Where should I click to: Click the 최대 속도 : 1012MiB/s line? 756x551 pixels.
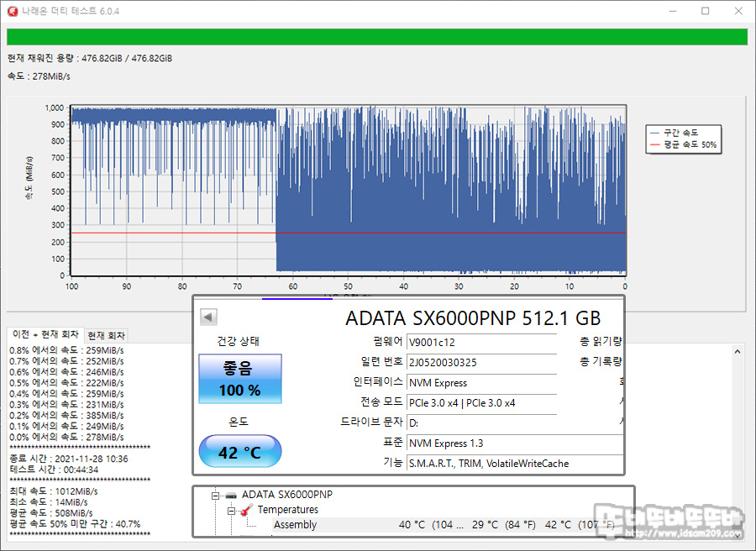[x=54, y=491]
